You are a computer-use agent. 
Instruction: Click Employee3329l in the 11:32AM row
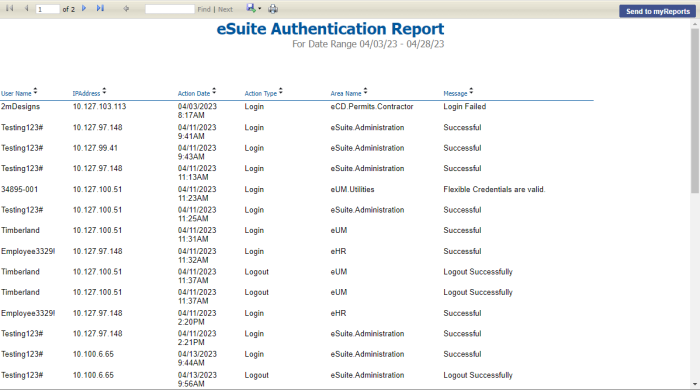(28, 251)
